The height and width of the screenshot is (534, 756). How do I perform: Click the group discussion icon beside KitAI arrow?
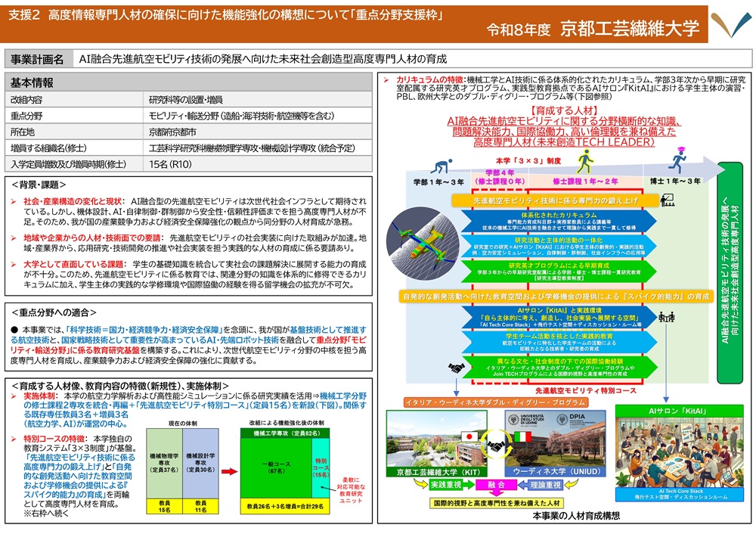(x=666, y=318)
